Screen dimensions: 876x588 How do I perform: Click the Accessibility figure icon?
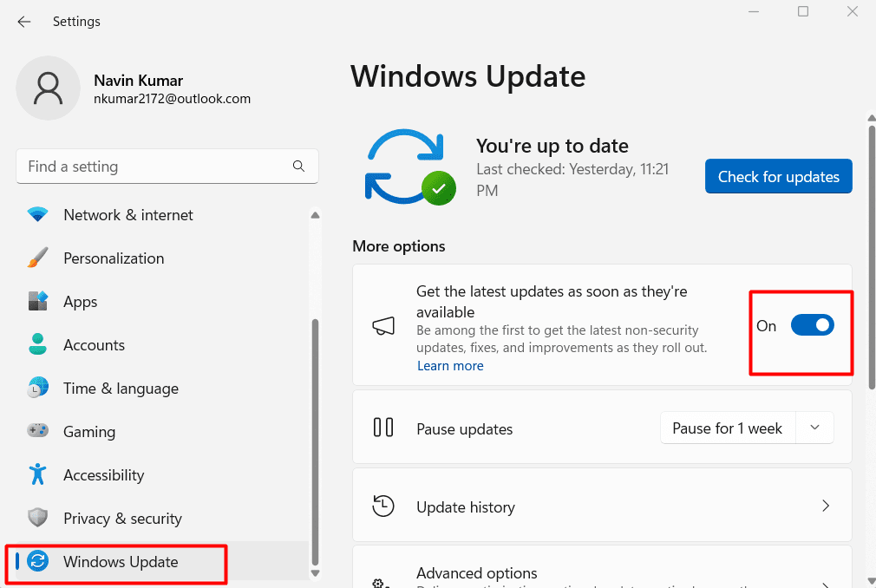(x=38, y=474)
